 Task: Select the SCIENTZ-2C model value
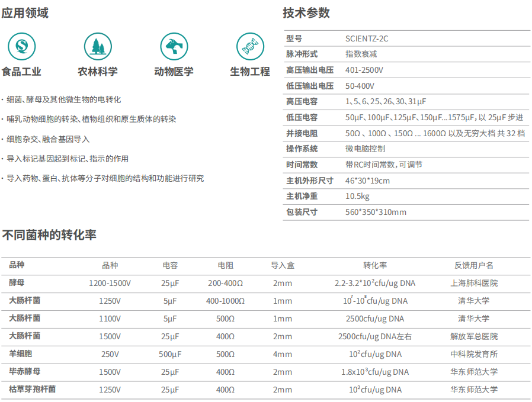[x=367, y=39]
